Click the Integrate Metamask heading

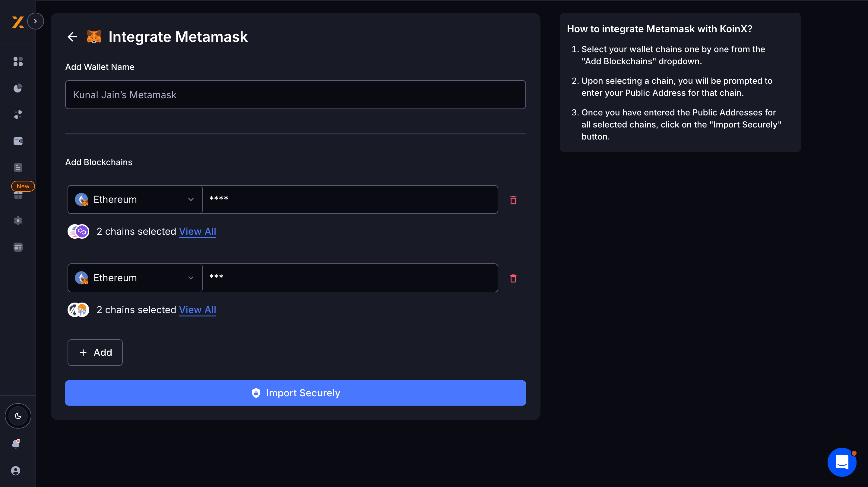(178, 37)
